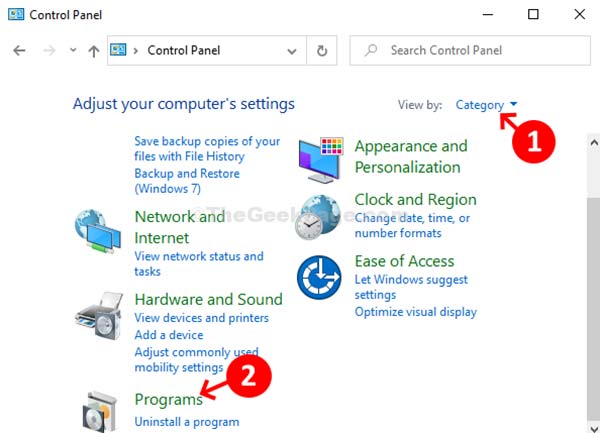Click Uninstall a program link
The image size is (600, 433).
tap(187, 422)
